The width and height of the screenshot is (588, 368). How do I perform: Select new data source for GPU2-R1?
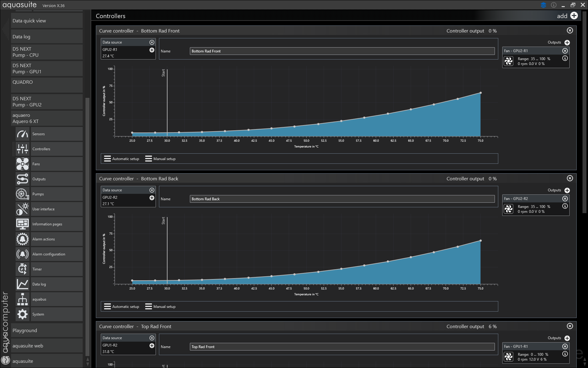pyautogui.click(x=152, y=50)
